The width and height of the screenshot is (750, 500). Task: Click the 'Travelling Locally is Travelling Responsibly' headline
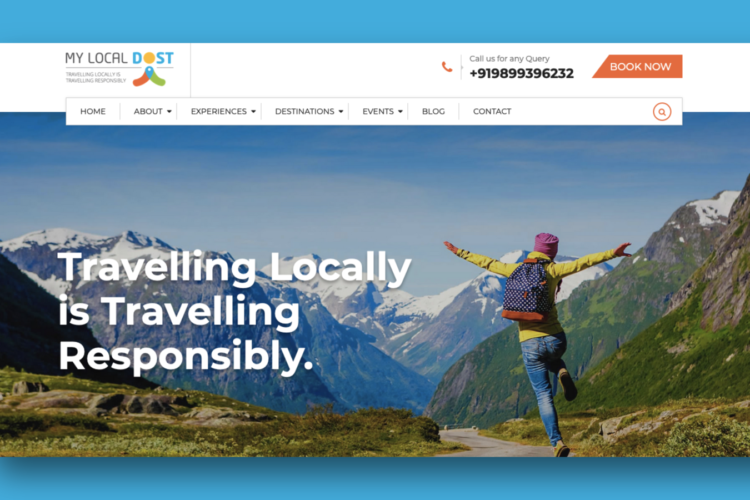[234, 311]
